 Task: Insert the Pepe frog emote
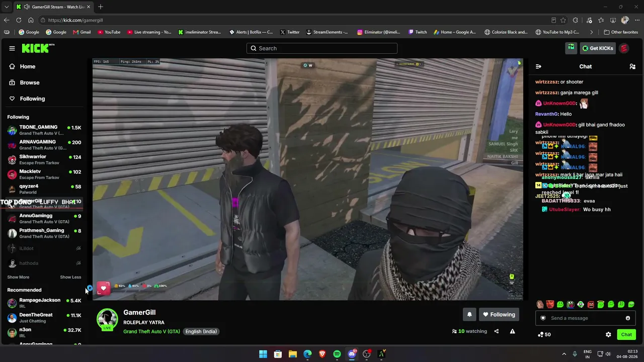coord(571,304)
